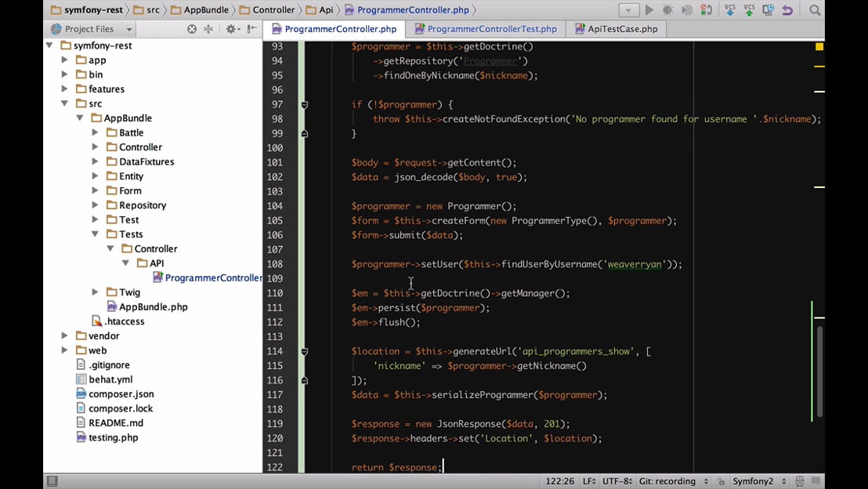Toggle code fold marker at line 114
868x489 pixels.
[304, 351]
